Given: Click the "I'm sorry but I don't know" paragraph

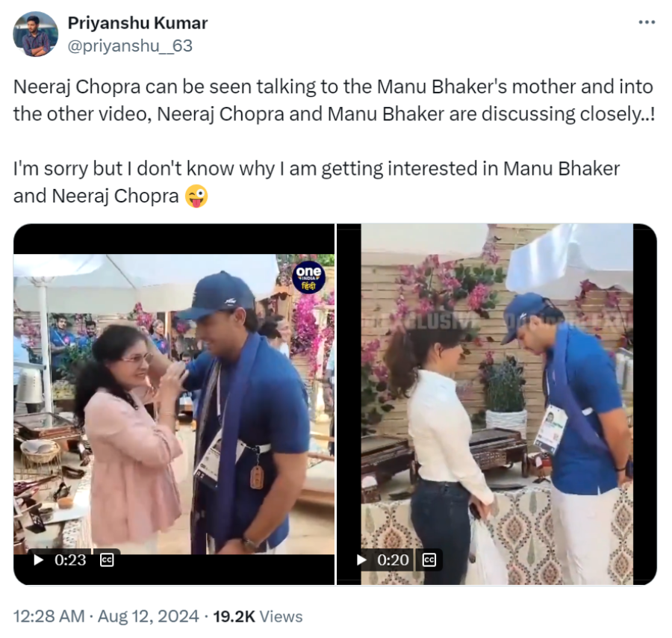Looking at the screenshot, I should 317,168.
